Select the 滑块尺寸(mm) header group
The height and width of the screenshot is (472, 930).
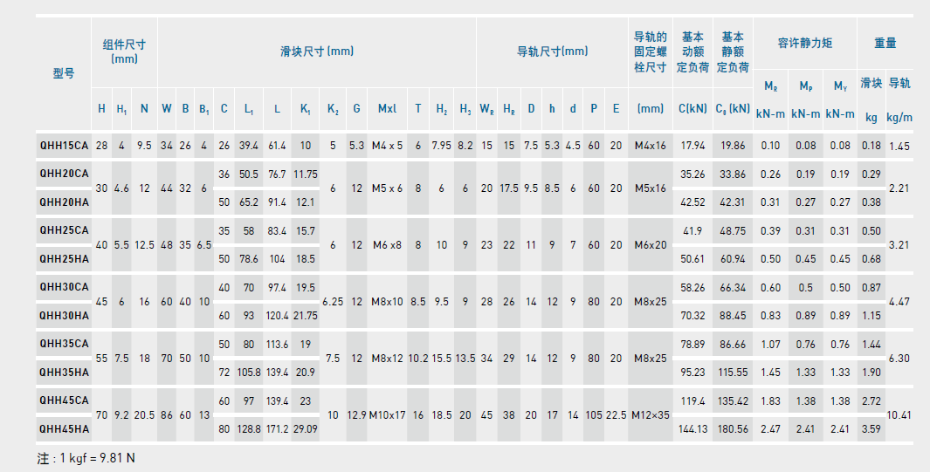316,51
